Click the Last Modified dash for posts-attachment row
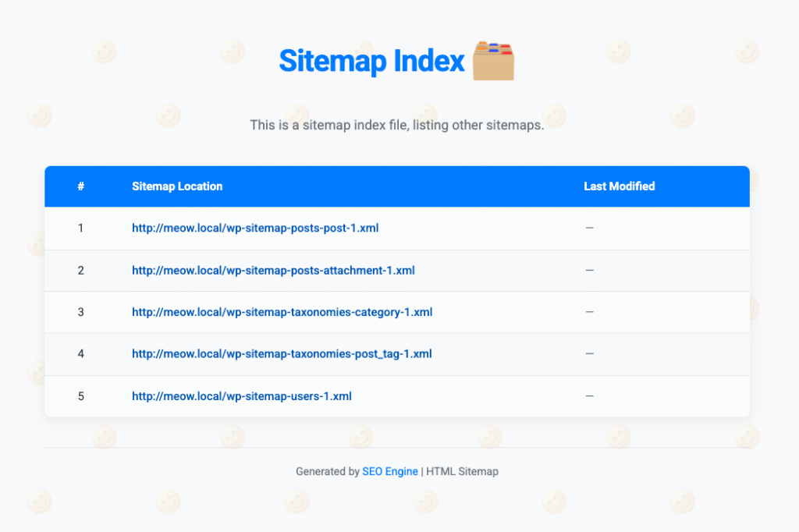The image size is (799, 532). point(589,271)
